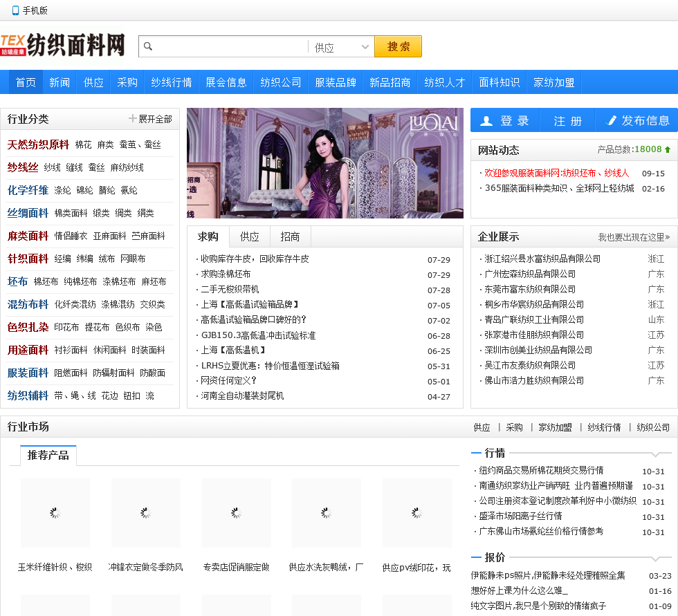Image resolution: width=678 pixels, height=616 pixels.
Task: Open 浙江绍兴县水富纺织品有限公司 company link
Action: pos(542,259)
